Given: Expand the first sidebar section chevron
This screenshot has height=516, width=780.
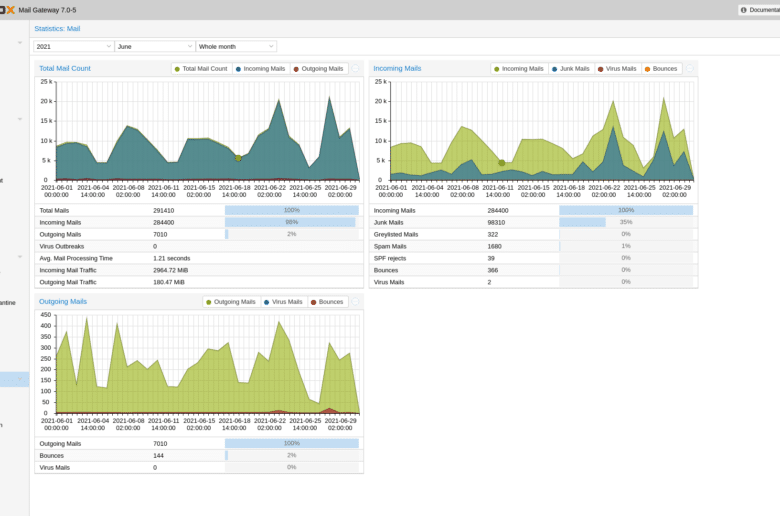Looking at the screenshot, I should (x=20, y=43).
